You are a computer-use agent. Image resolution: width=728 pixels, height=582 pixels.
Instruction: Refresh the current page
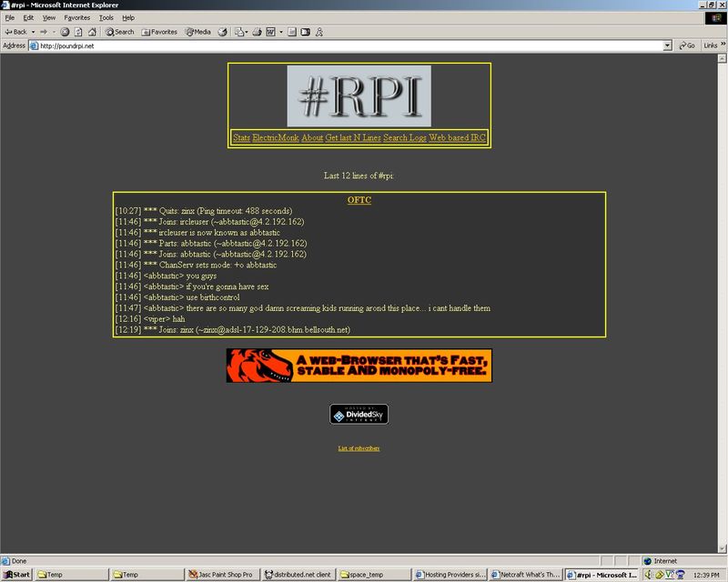tap(78, 32)
